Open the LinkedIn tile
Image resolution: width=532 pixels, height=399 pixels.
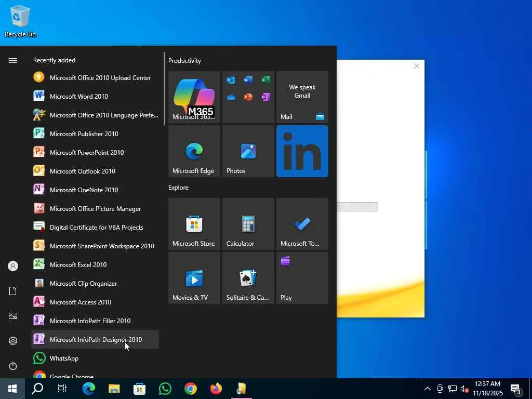click(x=302, y=151)
